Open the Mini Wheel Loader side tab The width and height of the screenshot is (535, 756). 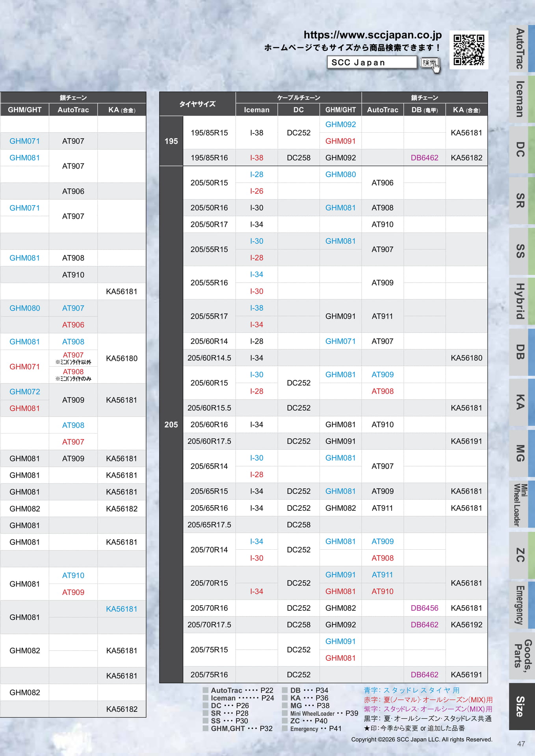(x=522, y=504)
